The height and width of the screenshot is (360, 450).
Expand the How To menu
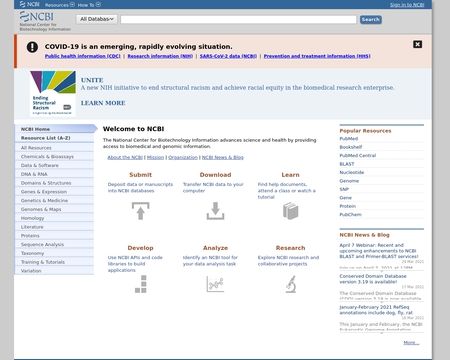click(89, 5)
